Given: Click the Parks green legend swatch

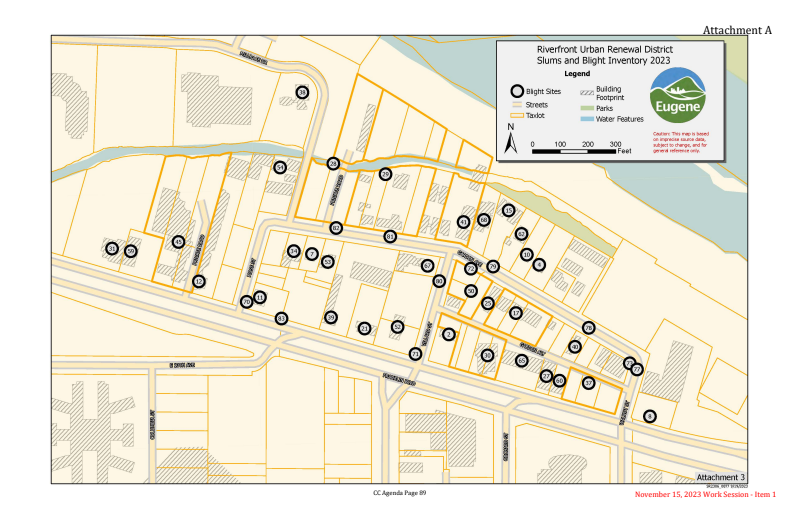Looking at the screenshot, I should 587,107.
